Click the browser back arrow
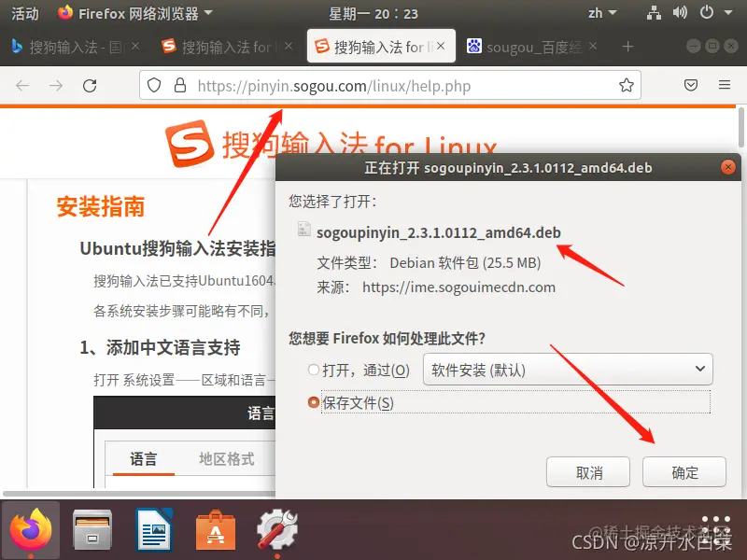 (22, 86)
